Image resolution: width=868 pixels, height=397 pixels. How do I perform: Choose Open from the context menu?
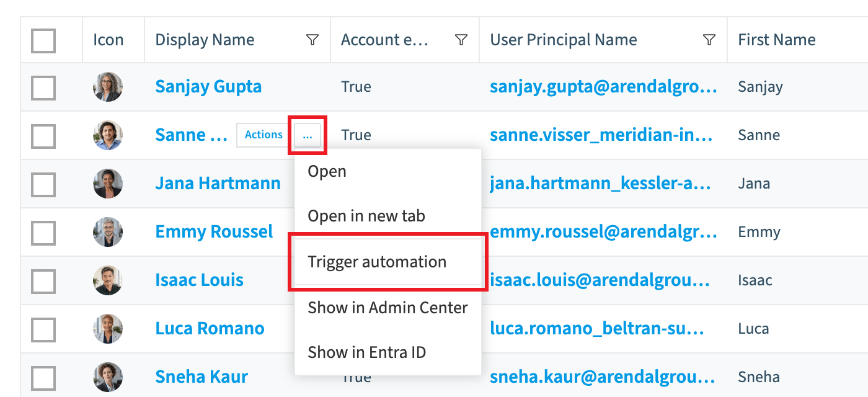(388, 171)
